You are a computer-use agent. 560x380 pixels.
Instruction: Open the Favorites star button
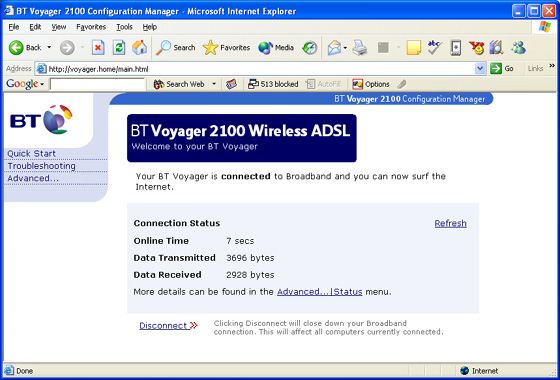pos(226,48)
